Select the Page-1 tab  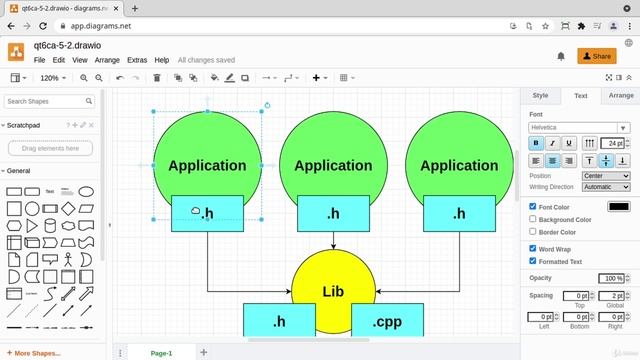161,353
